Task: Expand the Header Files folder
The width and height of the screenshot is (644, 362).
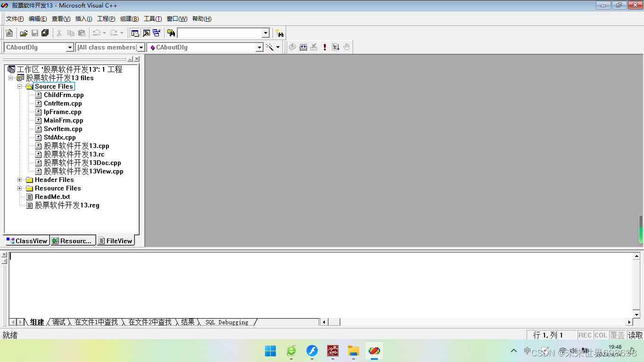Action: coord(20,180)
